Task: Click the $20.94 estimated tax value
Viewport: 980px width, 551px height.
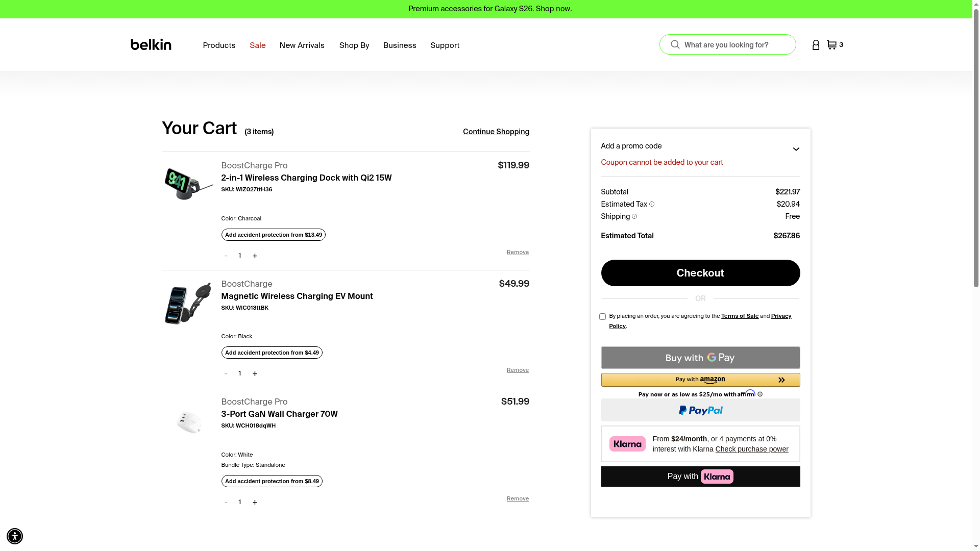Action: click(x=788, y=204)
